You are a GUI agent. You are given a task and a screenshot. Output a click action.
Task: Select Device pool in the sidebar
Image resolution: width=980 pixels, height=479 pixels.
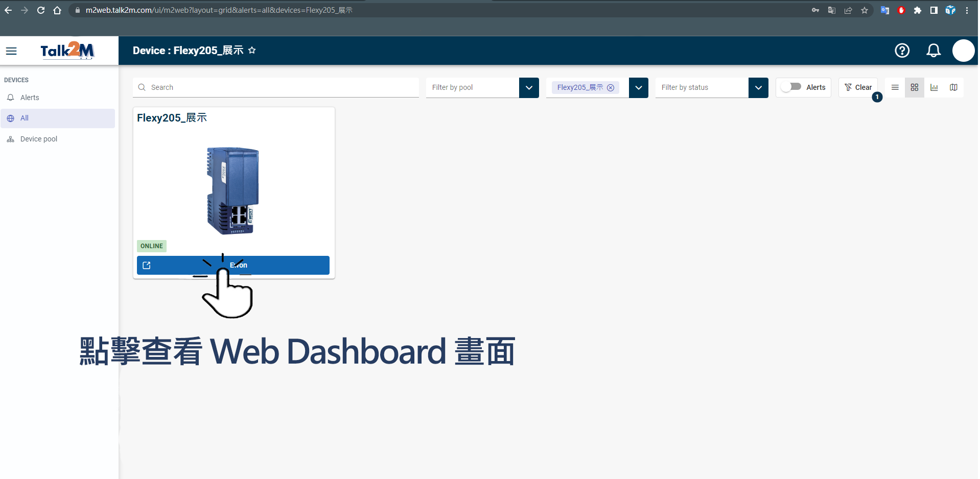(58, 139)
